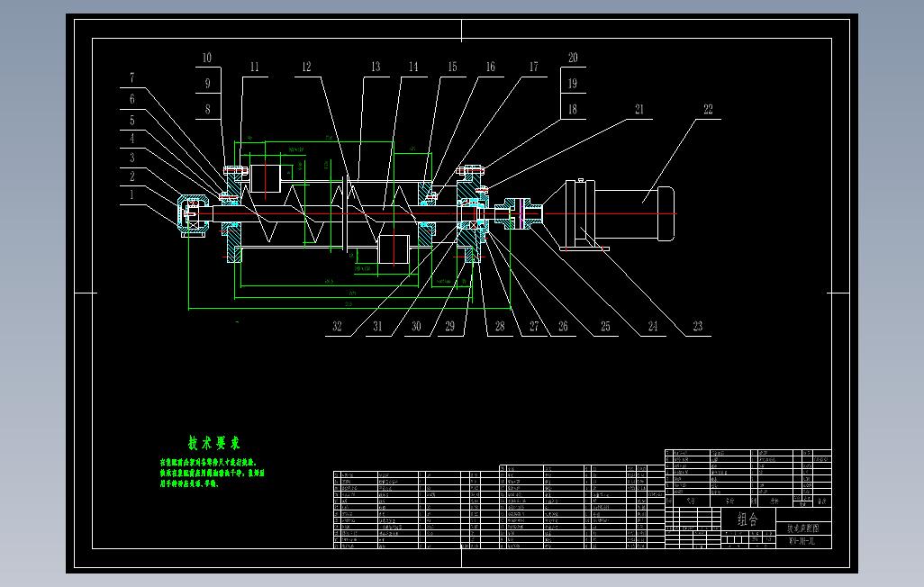This screenshot has height=587, width=924.
Task: Select the balloon label 11
Action: tap(255, 67)
